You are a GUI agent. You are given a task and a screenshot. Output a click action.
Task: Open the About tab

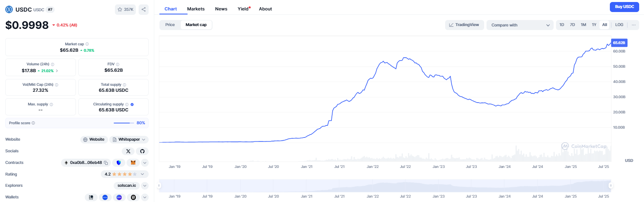[266, 9]
